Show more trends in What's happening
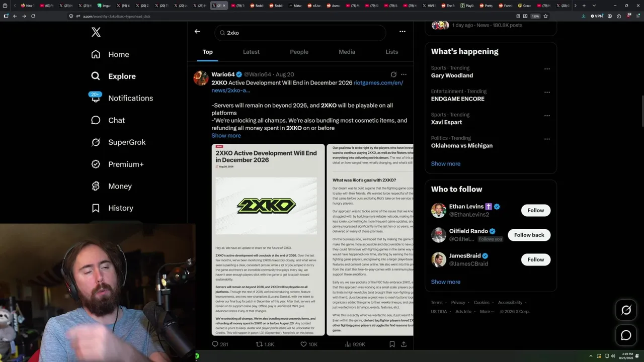The height and width of the screenshot is (362, 644). coord(445,164)
